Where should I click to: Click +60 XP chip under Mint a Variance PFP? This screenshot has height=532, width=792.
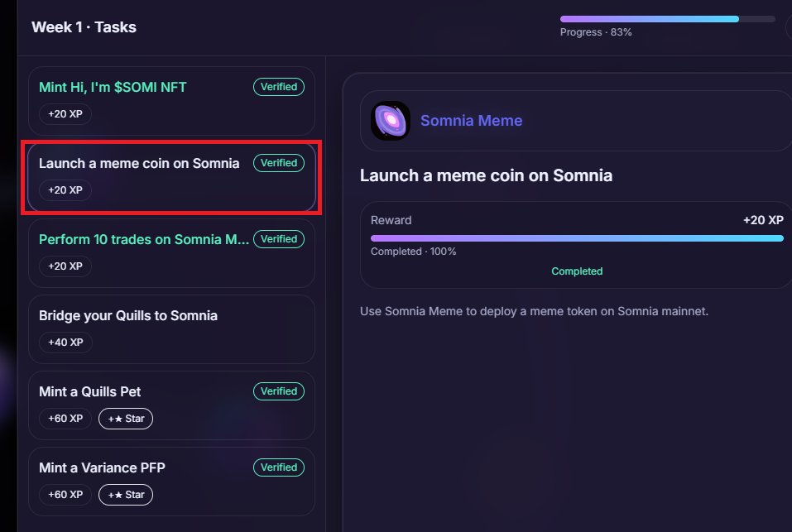(65, 495)
